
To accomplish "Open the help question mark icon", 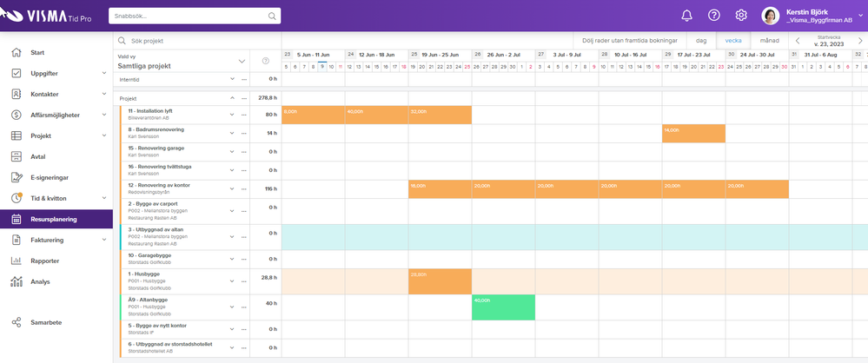I will tap(713, 16).
